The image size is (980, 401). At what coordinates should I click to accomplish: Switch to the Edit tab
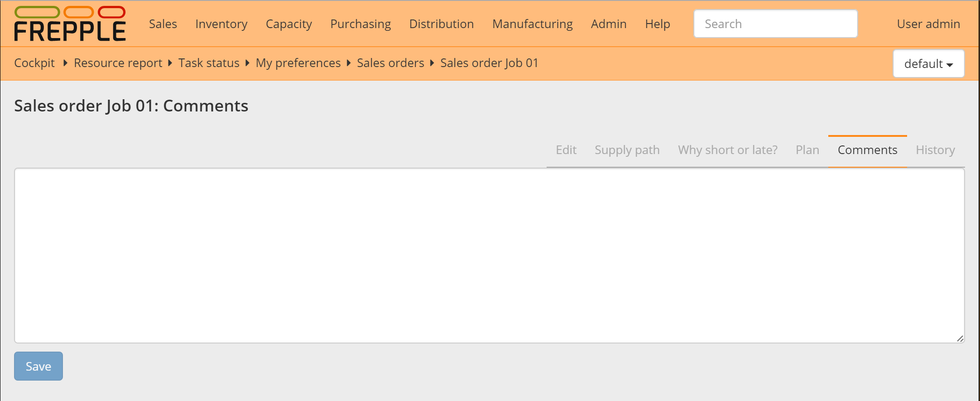[566, 150]
